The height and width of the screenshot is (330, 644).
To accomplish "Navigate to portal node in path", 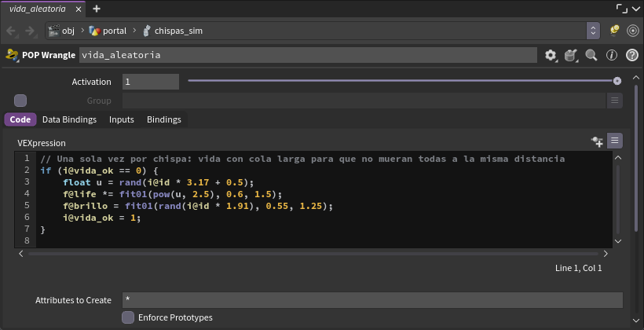I will click(x=115, y=31).
